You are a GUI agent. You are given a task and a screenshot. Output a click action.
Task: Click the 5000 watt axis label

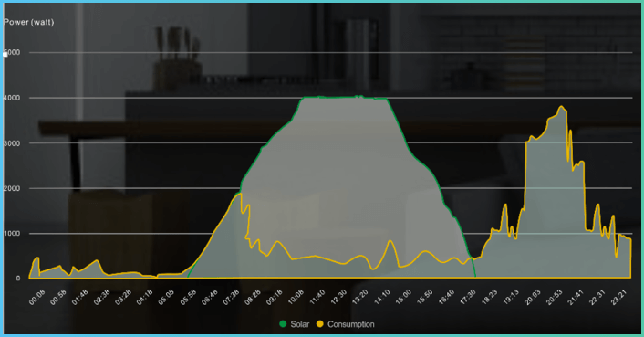coord(12,53)
